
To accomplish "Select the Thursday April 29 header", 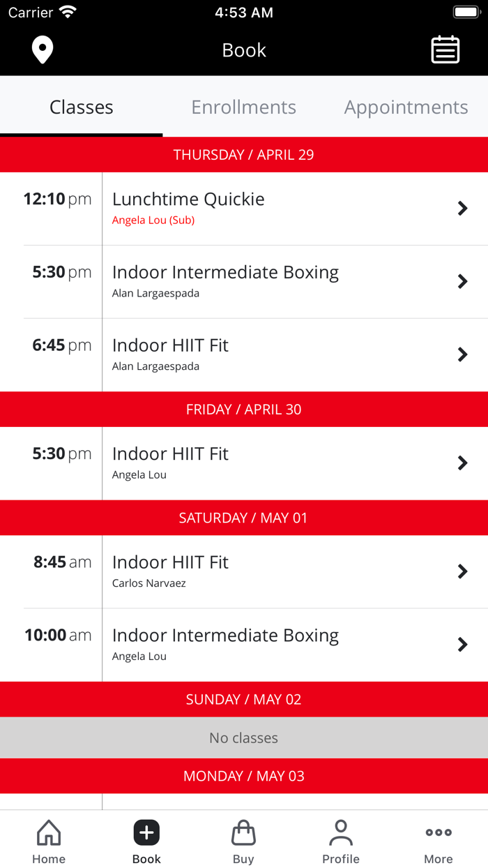I will pyautogui.click(x=244, y=154).
